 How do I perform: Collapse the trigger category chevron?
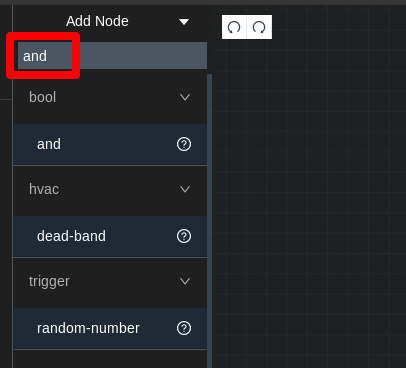point(185,281)
